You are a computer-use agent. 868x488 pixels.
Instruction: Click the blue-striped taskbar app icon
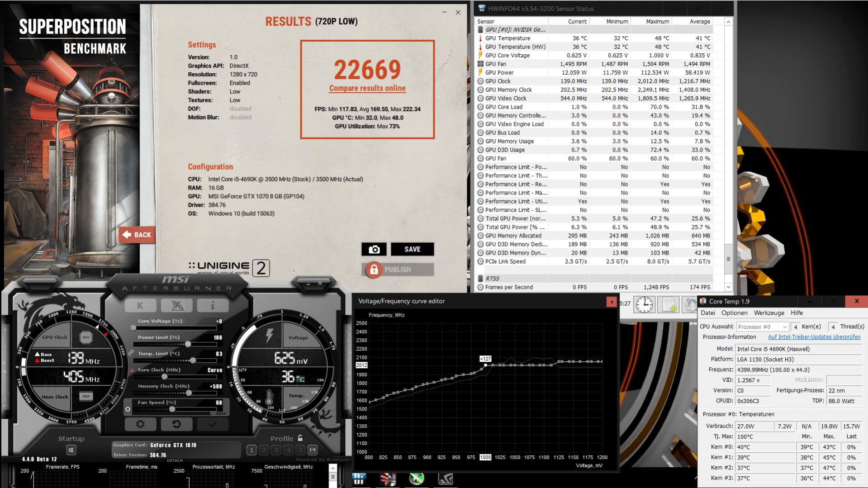coord(359,479)
